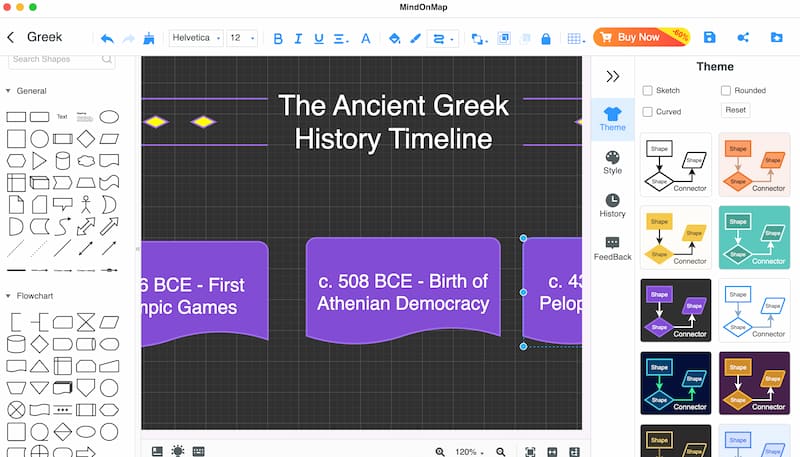The width and height of the screenshot is (800, 457).
Task: Go back using the left arrow
Action: coord(11,37)
